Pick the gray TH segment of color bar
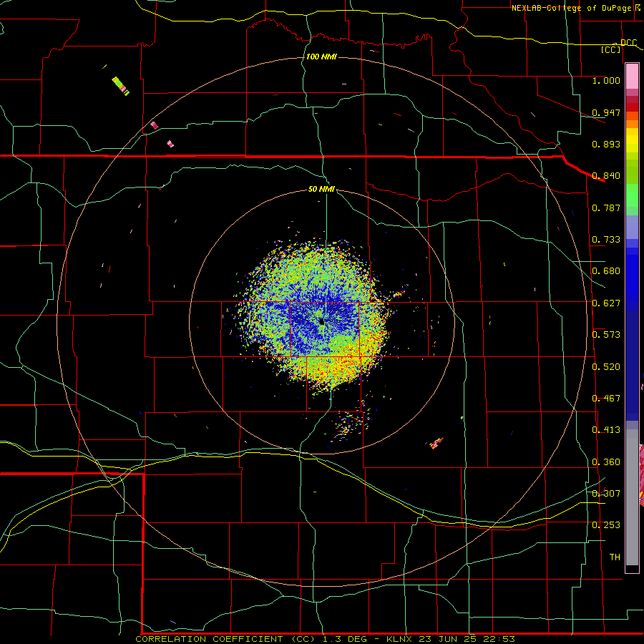 (x=632, y=497)
